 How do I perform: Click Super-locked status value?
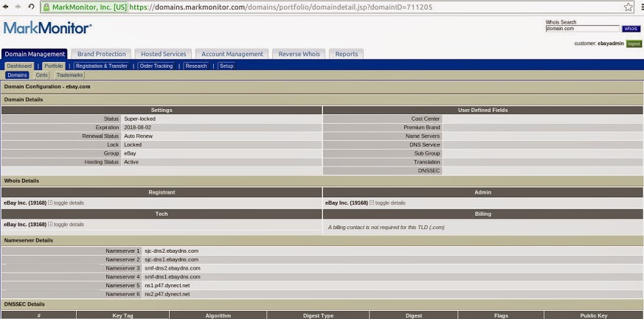[x=139, y=119]
